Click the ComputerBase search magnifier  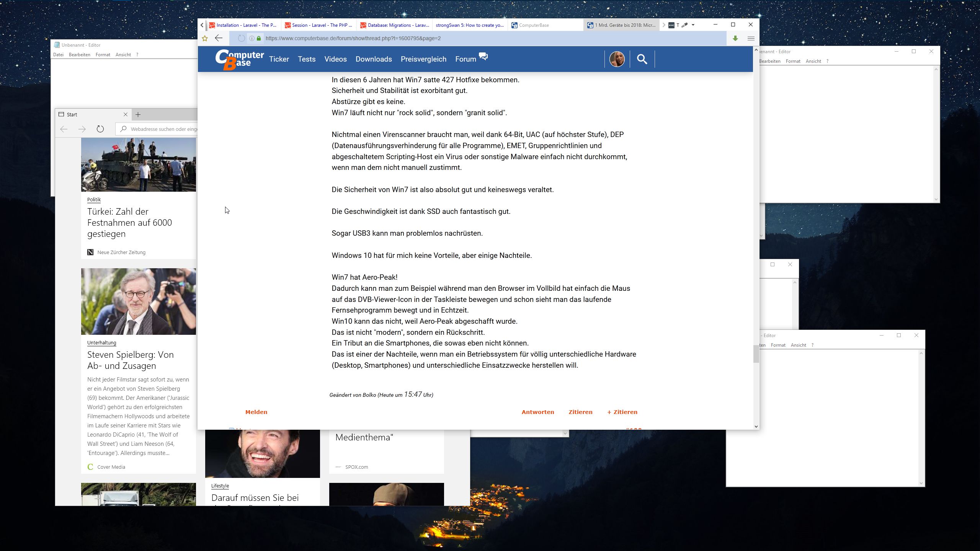click(x=642, y=59)
